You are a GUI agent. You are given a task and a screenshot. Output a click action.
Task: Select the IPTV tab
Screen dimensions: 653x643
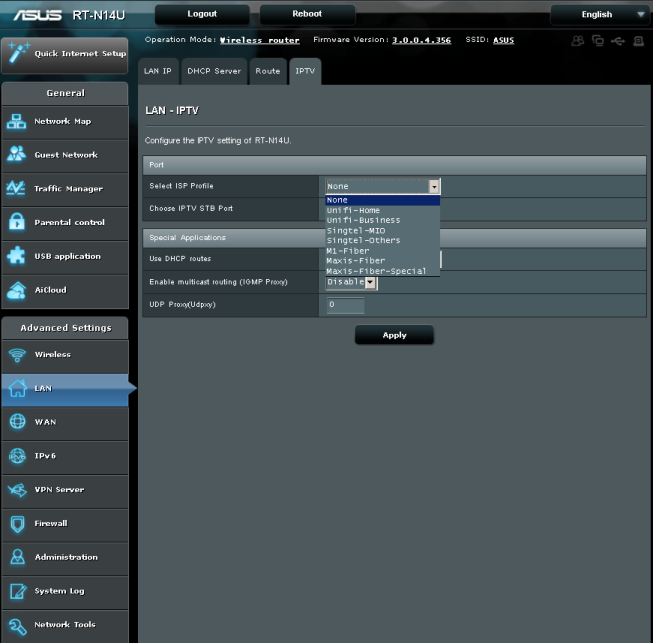305,71
